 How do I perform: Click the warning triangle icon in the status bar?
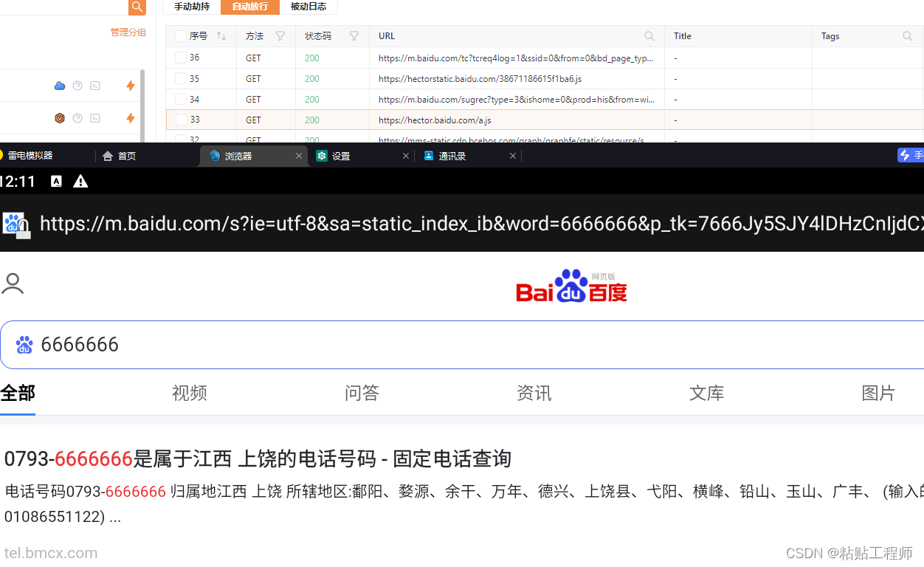coord(80,181)
